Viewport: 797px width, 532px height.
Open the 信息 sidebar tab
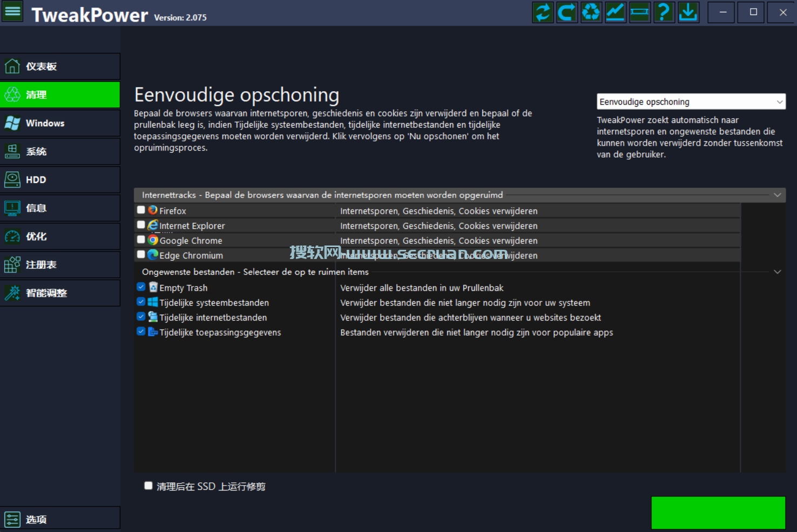click(x=60, y=208)
